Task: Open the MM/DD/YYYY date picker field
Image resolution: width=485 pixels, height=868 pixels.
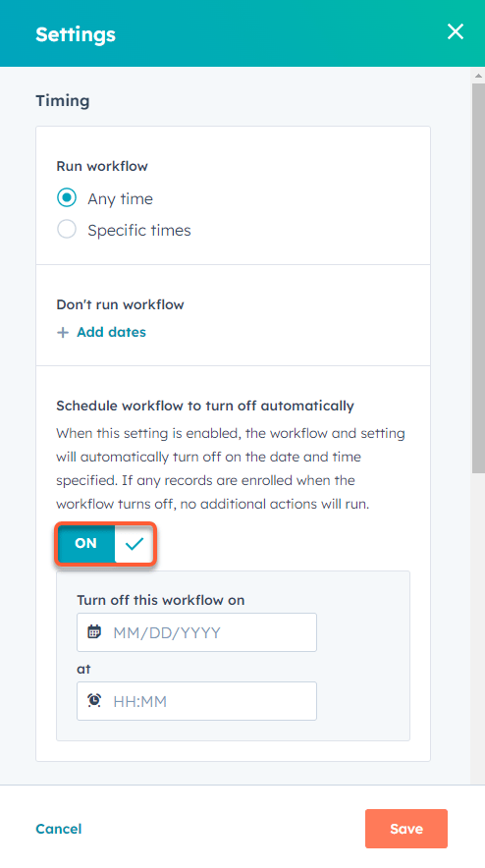Action: coord(196,632)
